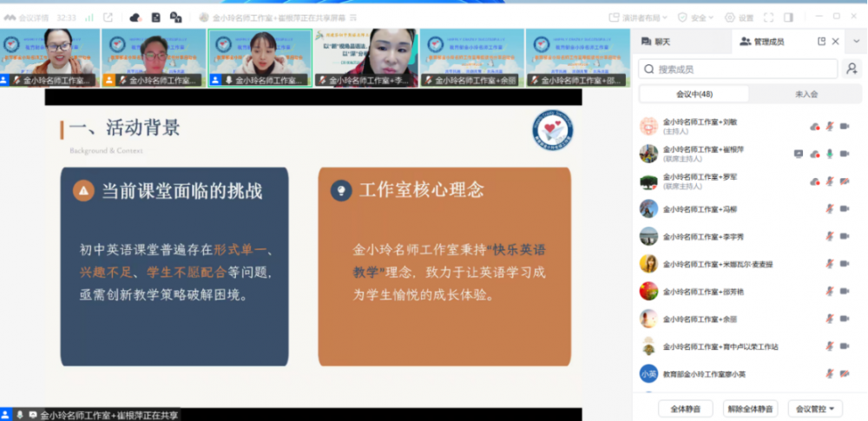
Task: Open the 会议管控 dropdown
Action: tap(815, 409)
